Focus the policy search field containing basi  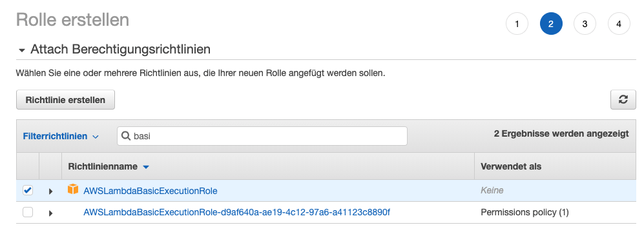click(x=262, y=136)
